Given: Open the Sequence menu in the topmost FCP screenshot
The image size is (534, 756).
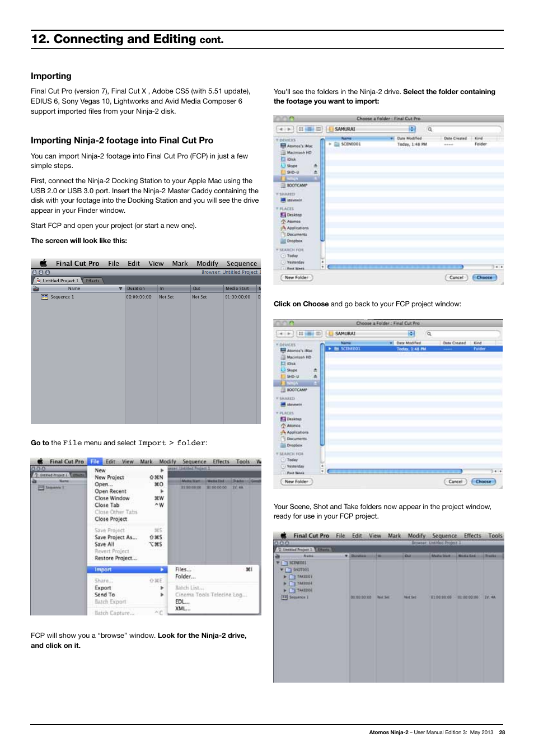Looking at the screenshot, I should tap(242, 263).
